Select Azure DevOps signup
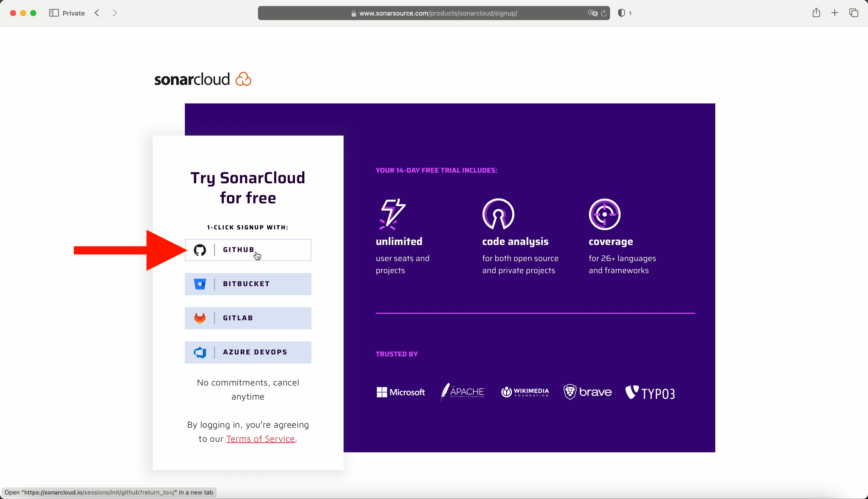Image resolution: width=868 pixels, height=499 pixels. 248,352
